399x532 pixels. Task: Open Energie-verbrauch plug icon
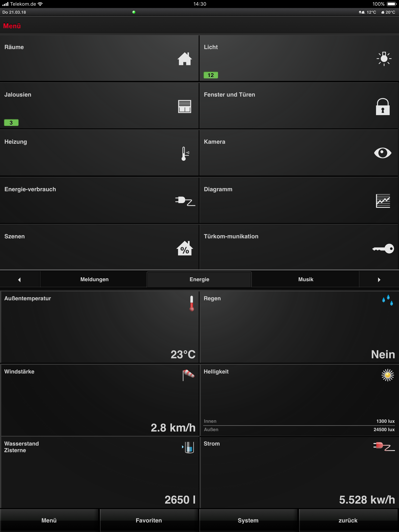point(185,201)
